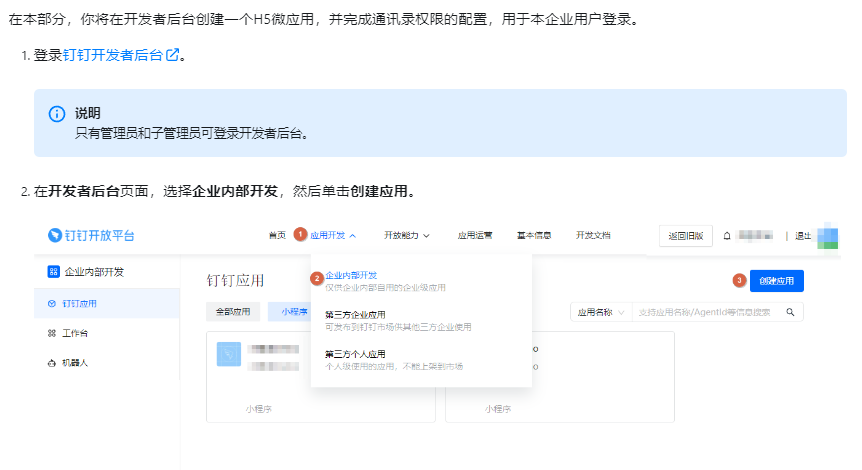
Task: Switch to the 全部应用 tab
Action: (x=233, y=312)
